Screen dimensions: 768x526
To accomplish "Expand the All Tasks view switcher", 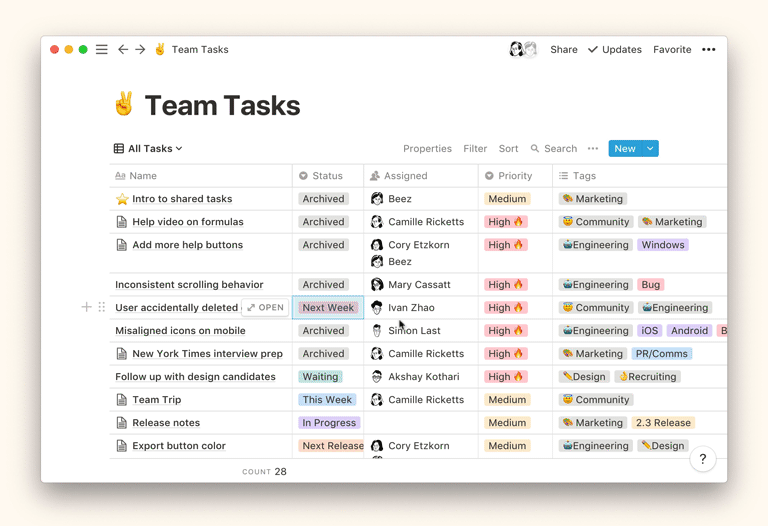I will coord(148,148).
